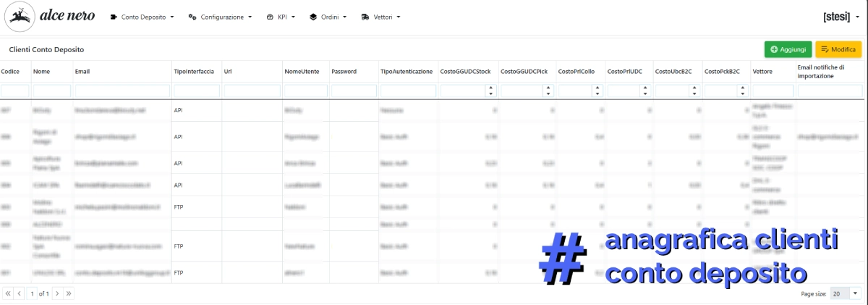Sort by CostoGGUDCPick column header
This screenshot has width=868, height=305.
(x=524, y=72)
